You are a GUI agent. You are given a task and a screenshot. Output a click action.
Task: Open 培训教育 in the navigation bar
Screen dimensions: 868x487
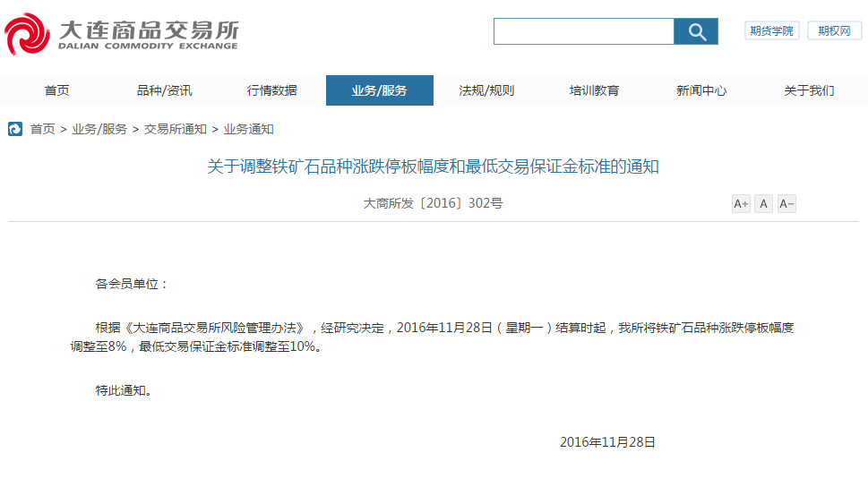pos(594,90)
